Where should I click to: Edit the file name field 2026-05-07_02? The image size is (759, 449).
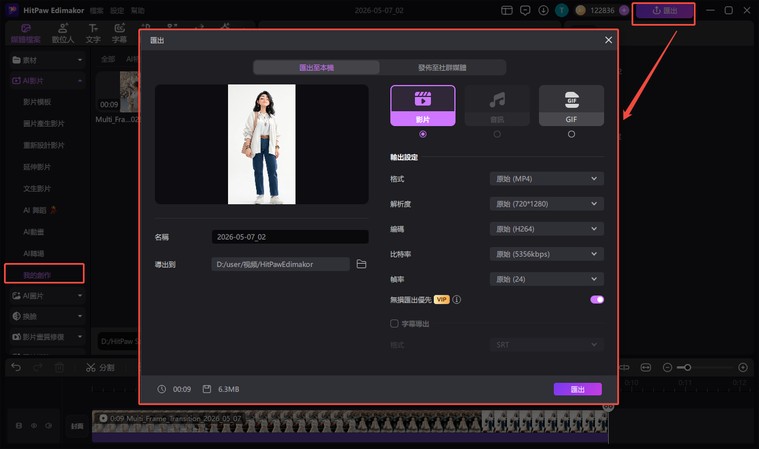coord(290,237)
